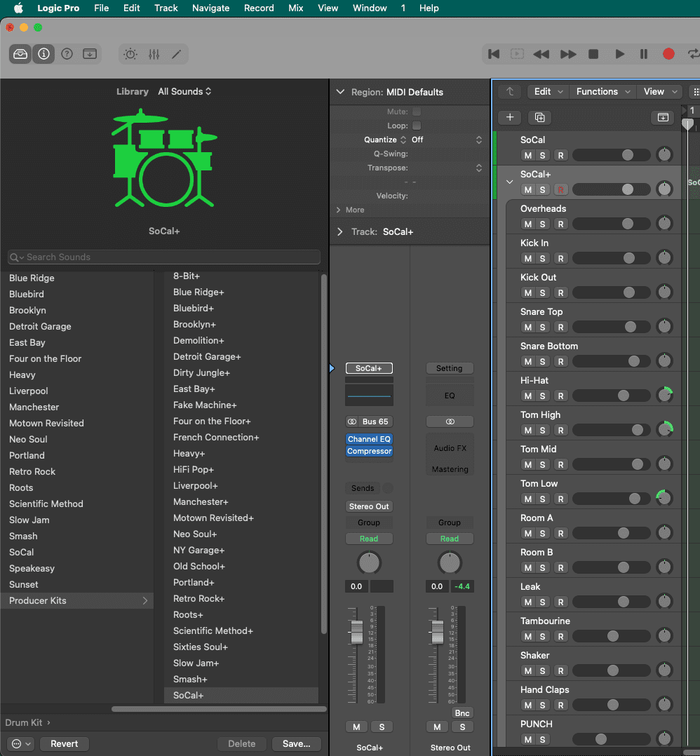Click the Inspector button in toolbar
This screenshot has height=756, width=700.
pyautogui.click(x=44, y=54)
